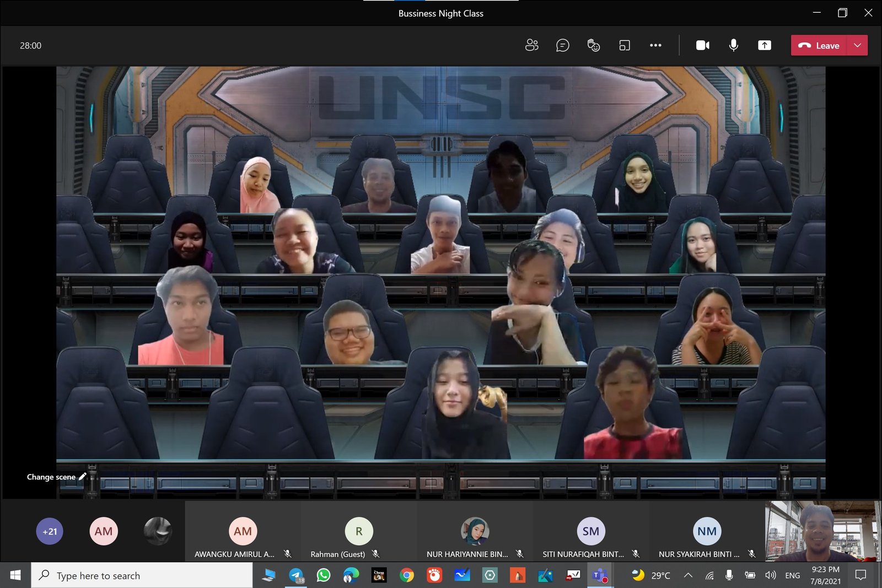Show the +21 additional participants
This screenshot has height=588, width=882.
tap(50, 531)
